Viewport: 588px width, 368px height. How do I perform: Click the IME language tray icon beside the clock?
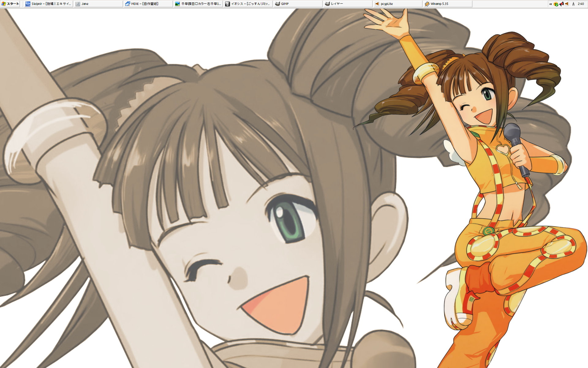click(573, 4)
